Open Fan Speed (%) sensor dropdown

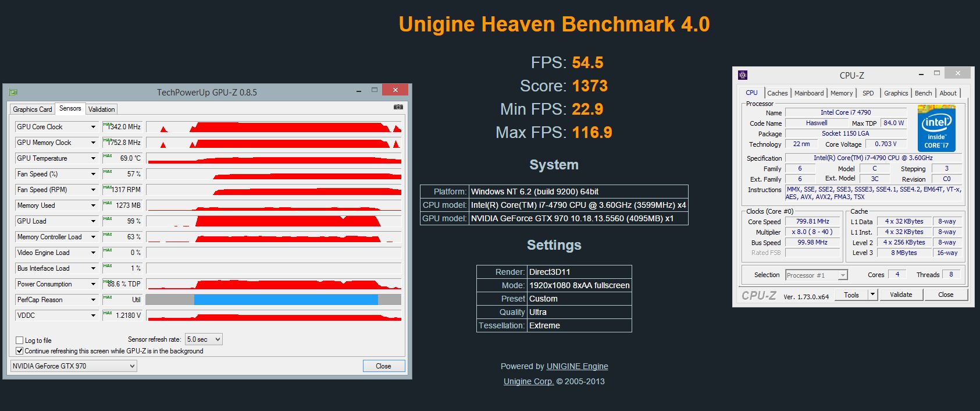93,174
